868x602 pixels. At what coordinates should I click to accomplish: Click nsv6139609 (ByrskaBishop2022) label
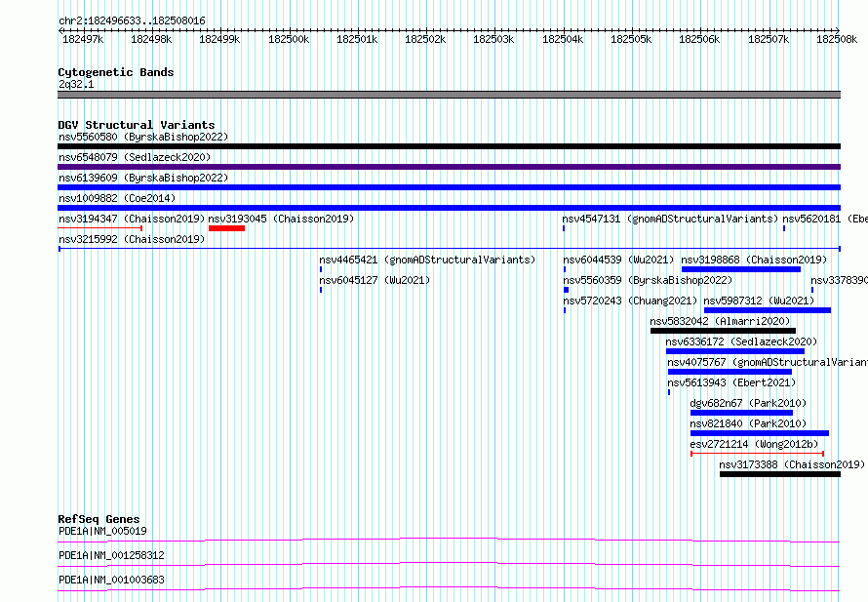click(143, 178)
